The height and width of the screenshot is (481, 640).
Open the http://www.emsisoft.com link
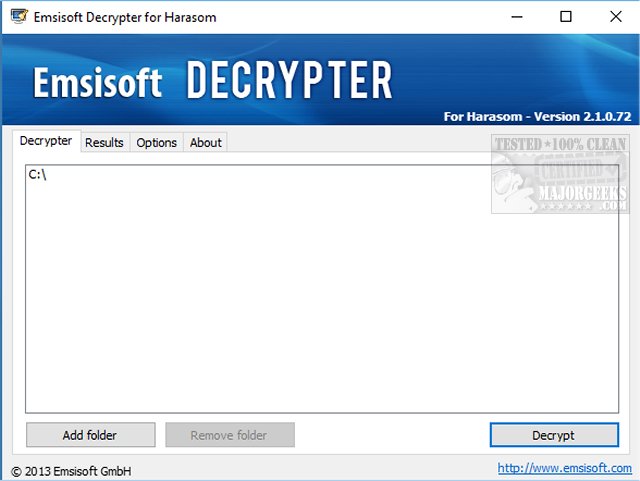click(564, 468)
